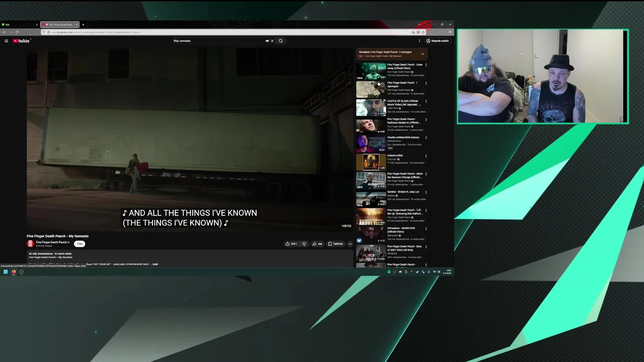Clear the search field with X icon
This screenshot has width=644, height=362.
[x=272, y=41]
